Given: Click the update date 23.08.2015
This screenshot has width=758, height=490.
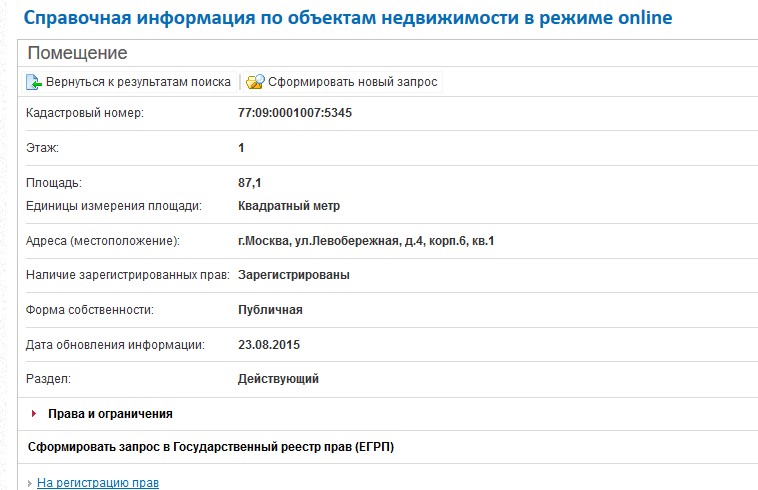Looking at the screenshot, I should [269, 345].
